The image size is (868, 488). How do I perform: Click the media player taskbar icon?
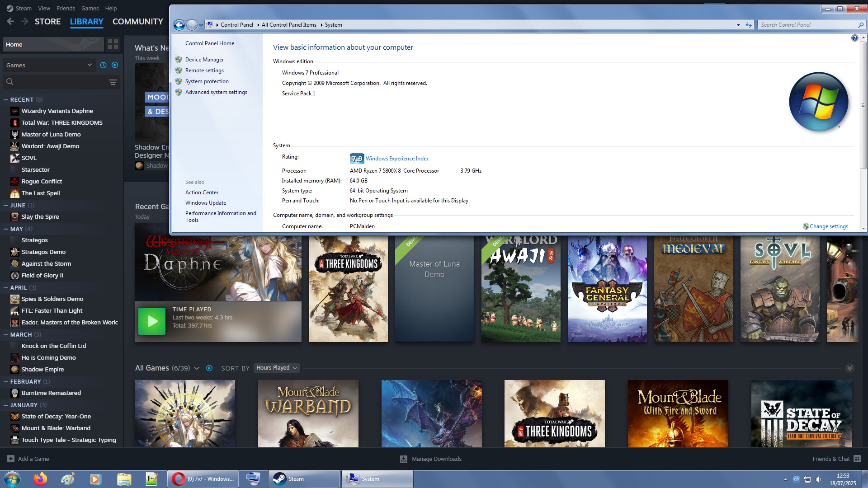click(x=95, y=479)
